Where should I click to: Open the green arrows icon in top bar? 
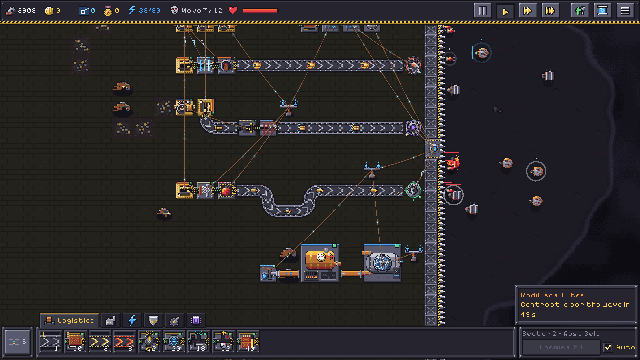tap(580, 10)
